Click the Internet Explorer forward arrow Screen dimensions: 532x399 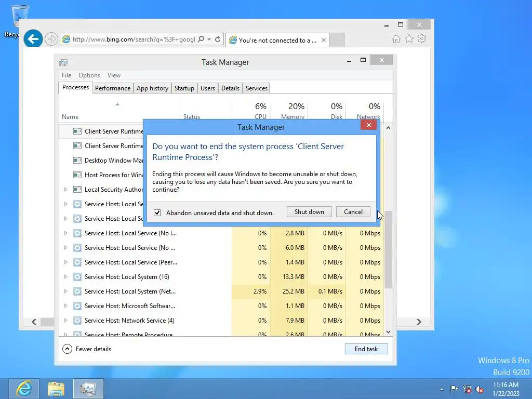[51, 39]
